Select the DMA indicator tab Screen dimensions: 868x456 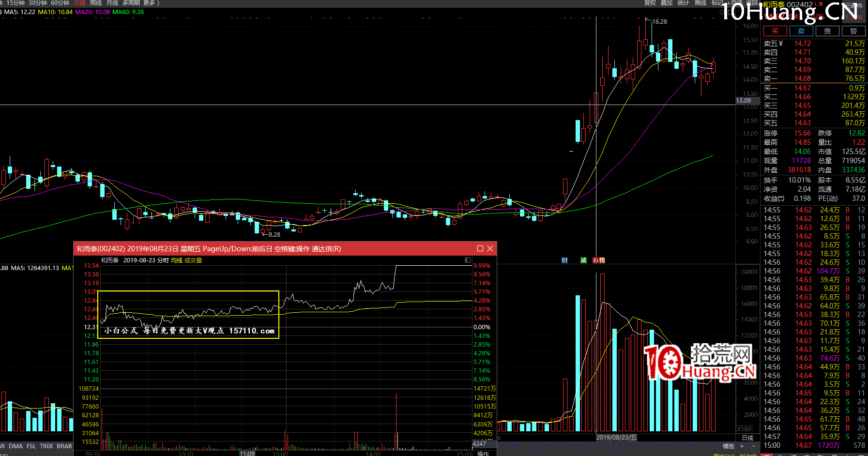click(x=15, y=446)
